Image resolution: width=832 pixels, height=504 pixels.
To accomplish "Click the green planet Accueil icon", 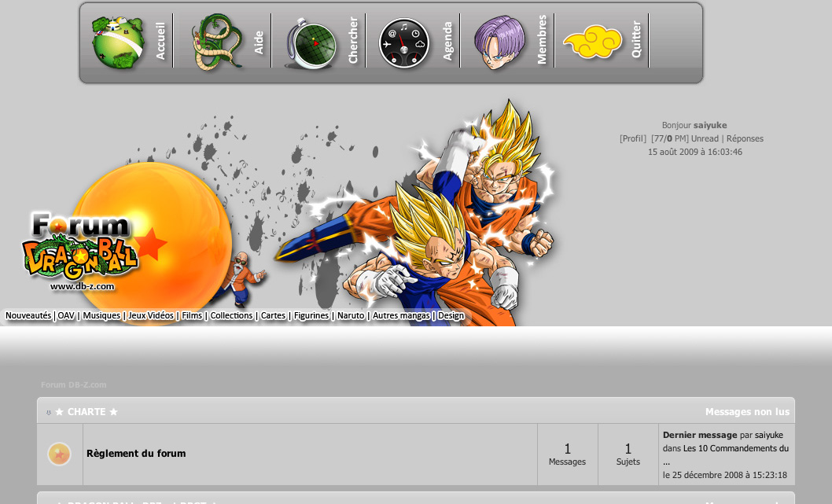I will tap(117, 42).
